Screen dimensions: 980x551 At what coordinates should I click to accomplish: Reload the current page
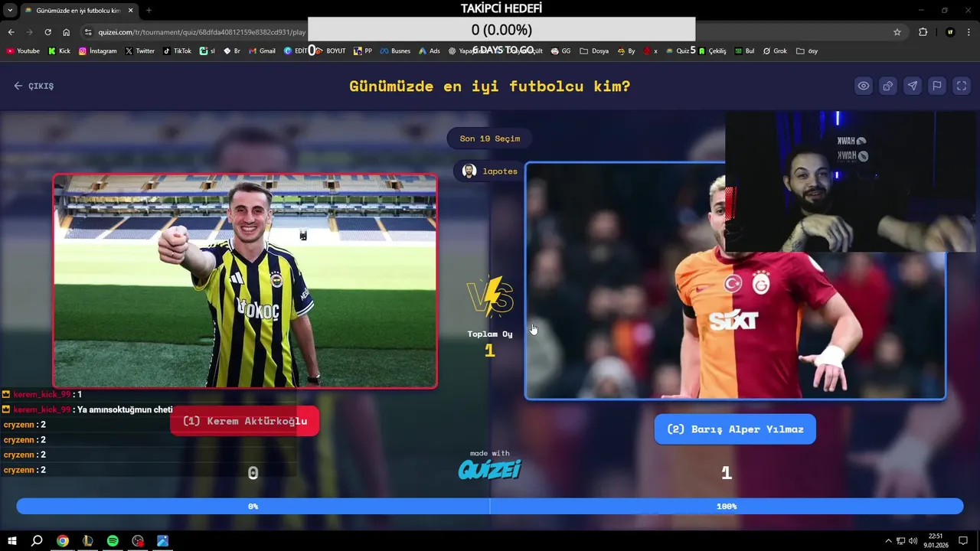pos(47,32)
